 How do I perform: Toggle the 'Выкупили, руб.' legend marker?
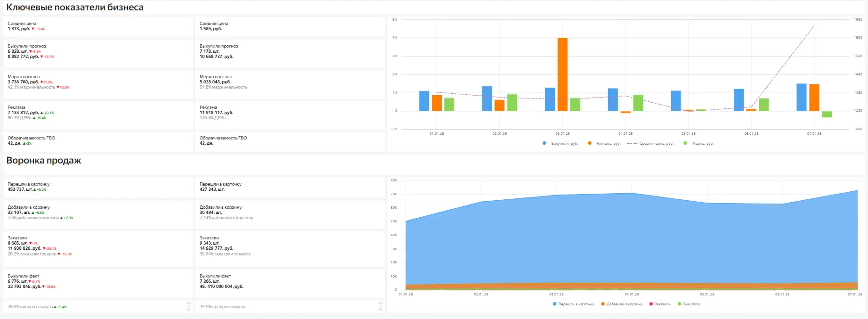[x=544, y=143]
